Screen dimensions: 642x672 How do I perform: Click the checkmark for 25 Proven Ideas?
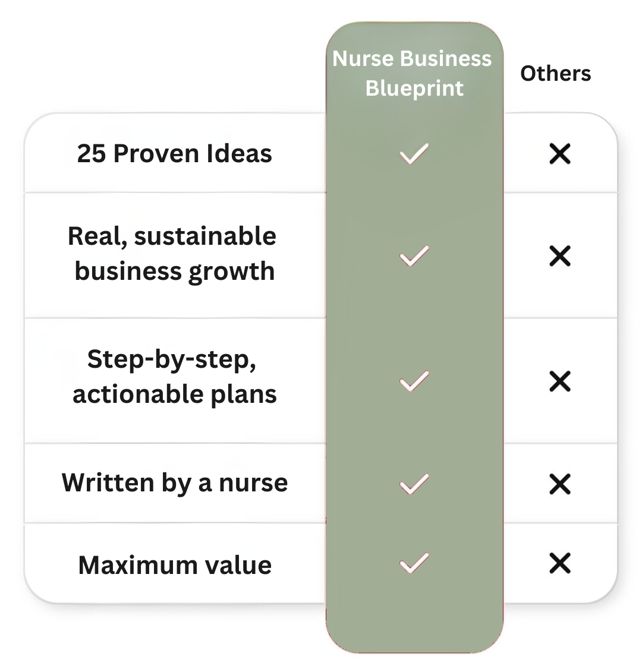(414, 153)
